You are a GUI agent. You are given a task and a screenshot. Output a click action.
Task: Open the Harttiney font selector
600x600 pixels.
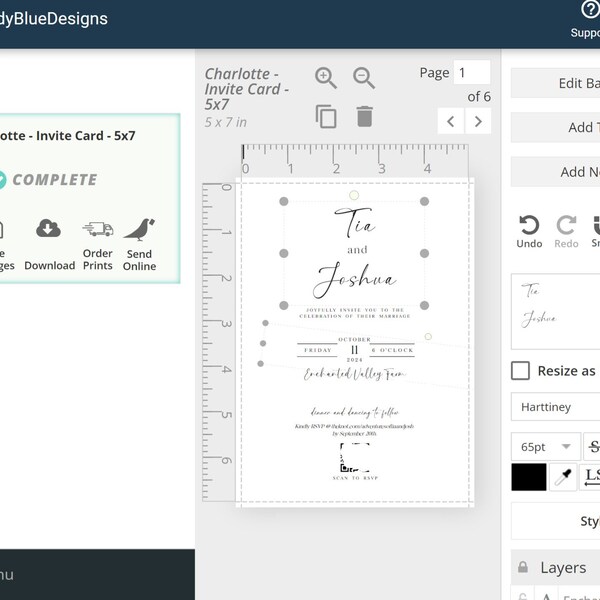(556, 407)
